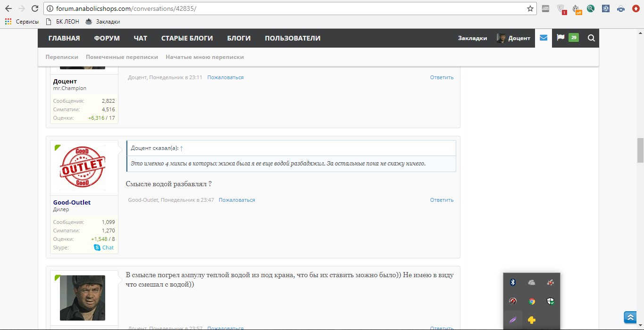Viewport: 644px width, 330px height.
Task: Click Пожаловаться on Good-Outlet's message
Action: [x=237, y=200]
